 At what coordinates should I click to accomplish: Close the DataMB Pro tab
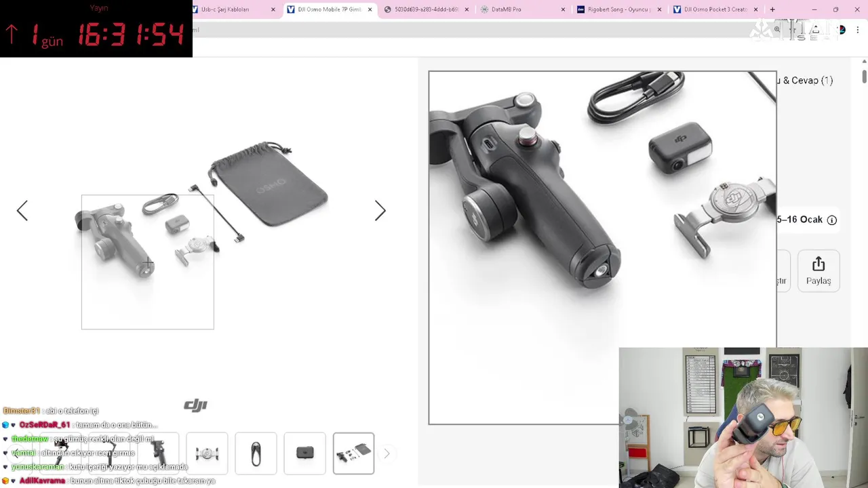563,9
